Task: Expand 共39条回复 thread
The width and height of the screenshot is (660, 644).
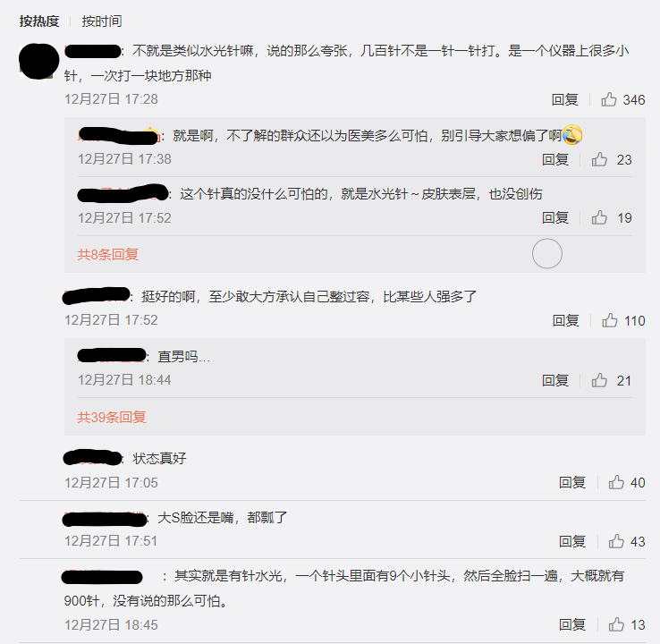Action: (112, 417)
